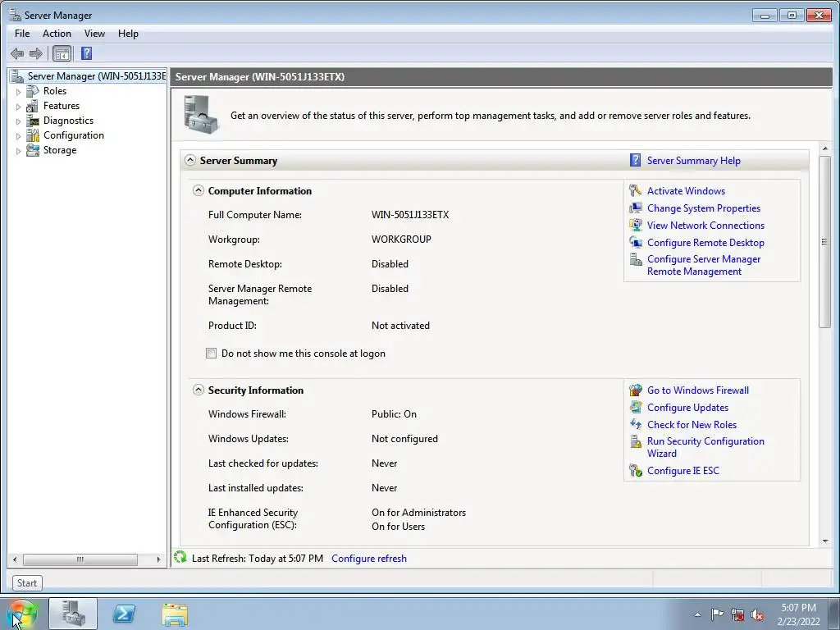
Task: Click the Forward arrow toolbar icon
Action: point(36,53)
